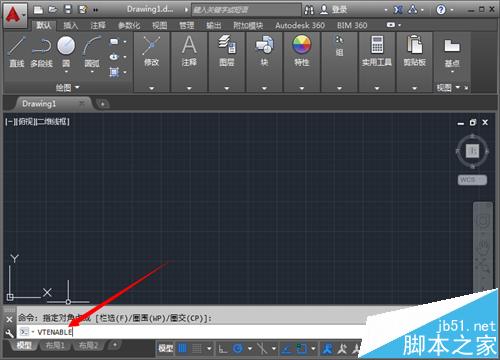This screenshot has width=500, height=360.
Task: Toggle annotation visibility blue figure icon
Action: (x=328, y=349)
